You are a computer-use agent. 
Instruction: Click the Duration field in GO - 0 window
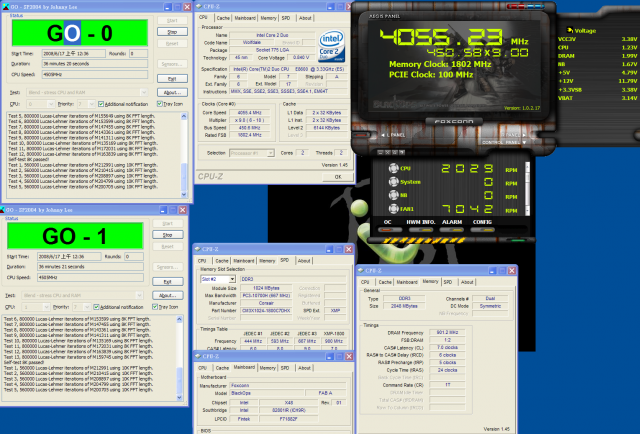tap(95, 64)
